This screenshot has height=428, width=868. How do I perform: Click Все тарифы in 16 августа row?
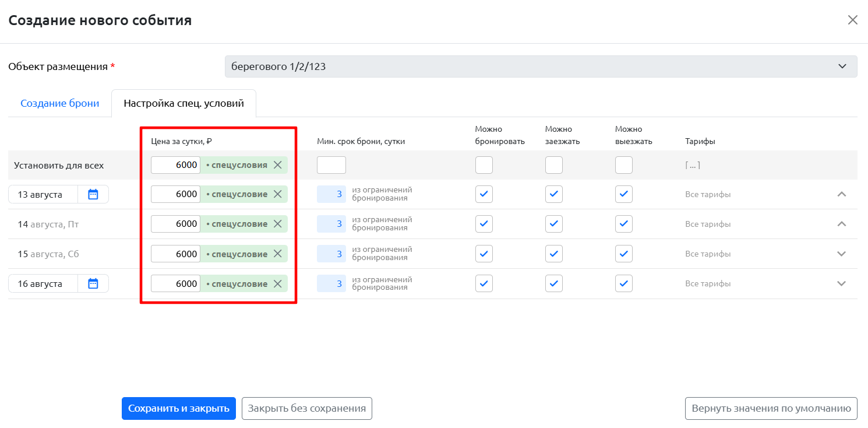[x=708, y=283]
